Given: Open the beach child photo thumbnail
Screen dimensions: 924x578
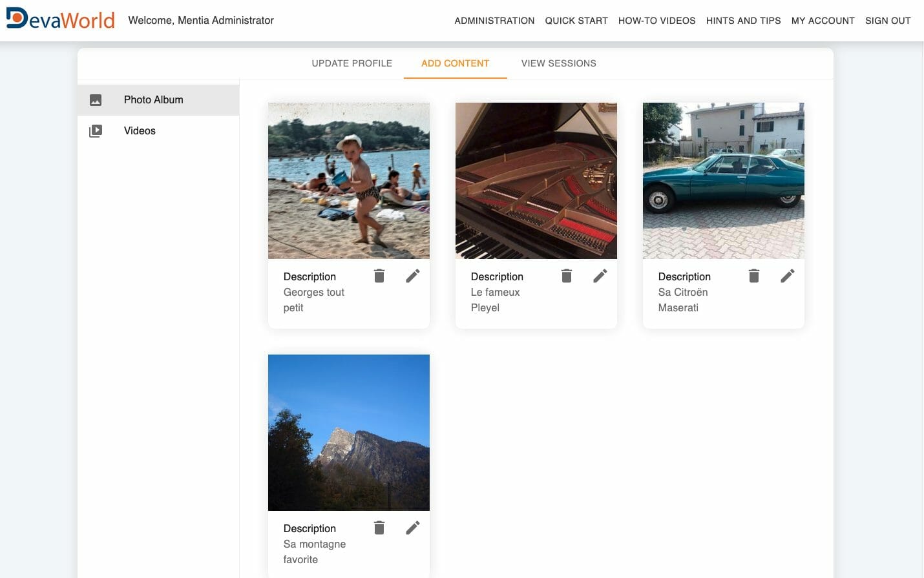Looking at the screenshot, I should pos(349,181).
